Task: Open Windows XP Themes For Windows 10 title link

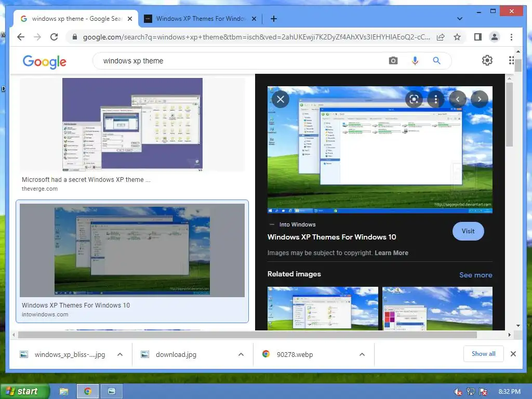Action: tap(332, 237)
